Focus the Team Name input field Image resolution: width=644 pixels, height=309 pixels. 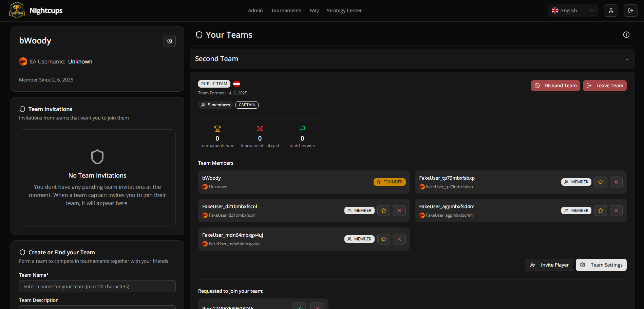click(x=97, y=286)
